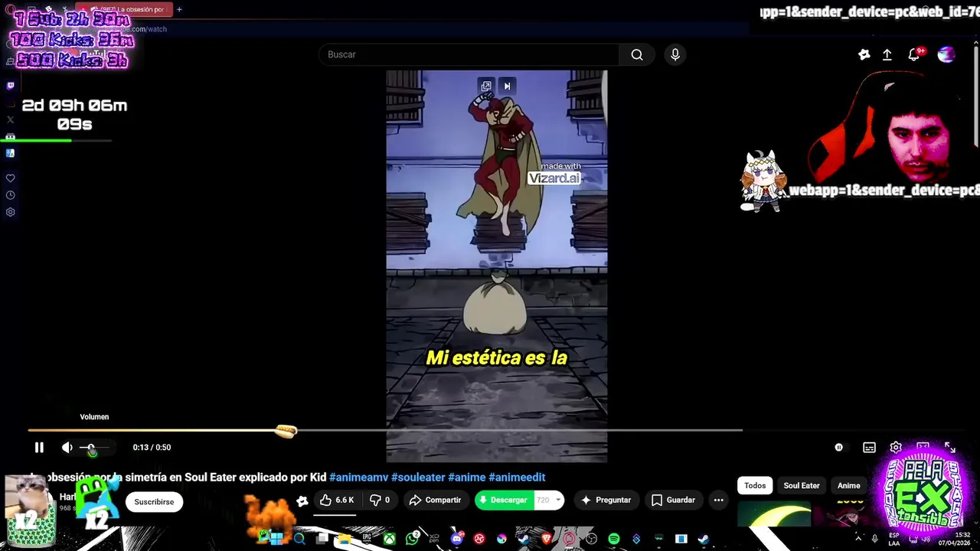Image resolution: width=980 pixels, height=551 pixels.
Task: Click the Preguntar button
Action: tap(606, 500)
